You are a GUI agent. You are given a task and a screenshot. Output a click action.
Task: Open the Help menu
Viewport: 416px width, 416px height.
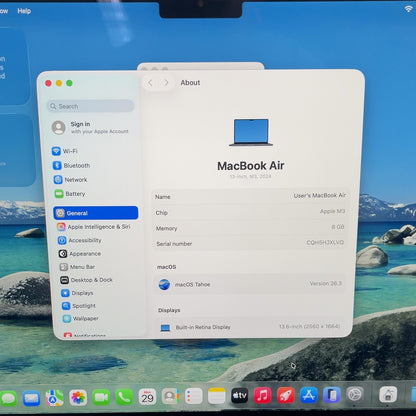pos(24,11)
